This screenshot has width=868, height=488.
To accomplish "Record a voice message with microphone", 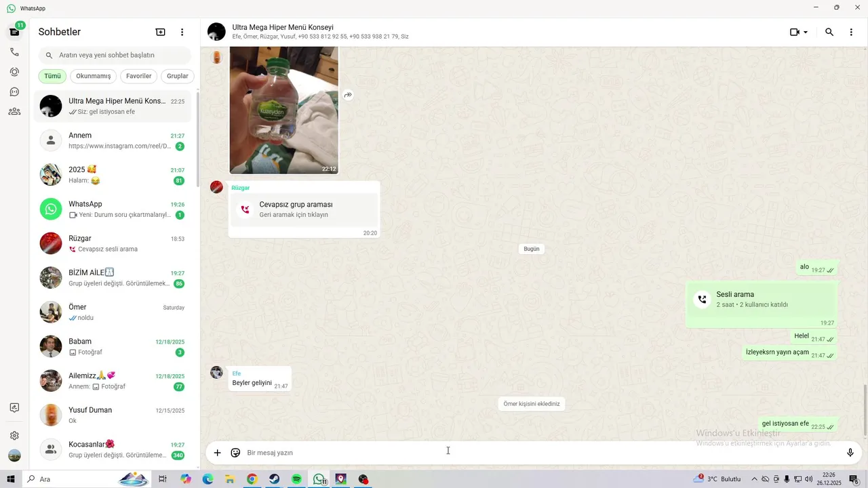I will pyautogui.click(x=850, y=453).
